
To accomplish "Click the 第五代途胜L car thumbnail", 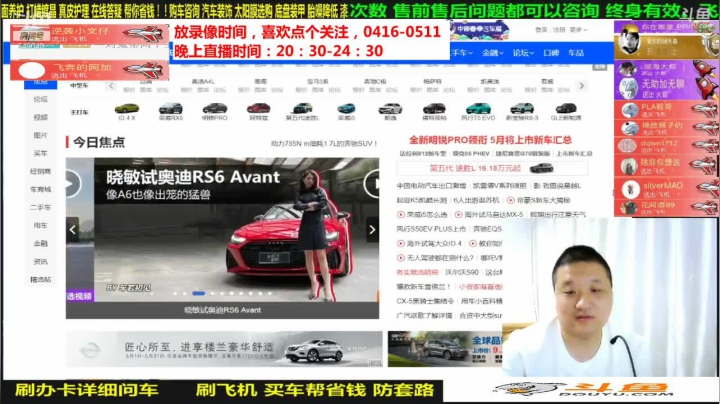I will point(302,109).
